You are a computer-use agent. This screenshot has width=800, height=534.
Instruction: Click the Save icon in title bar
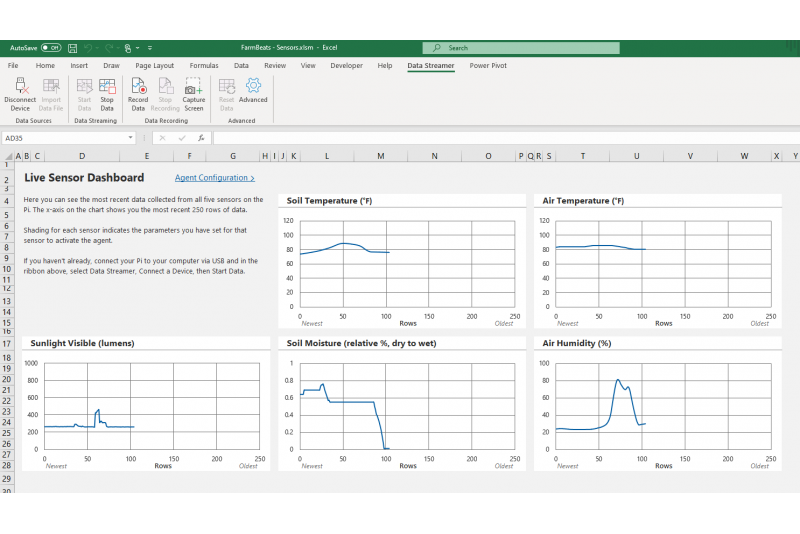tap(72, 47)
